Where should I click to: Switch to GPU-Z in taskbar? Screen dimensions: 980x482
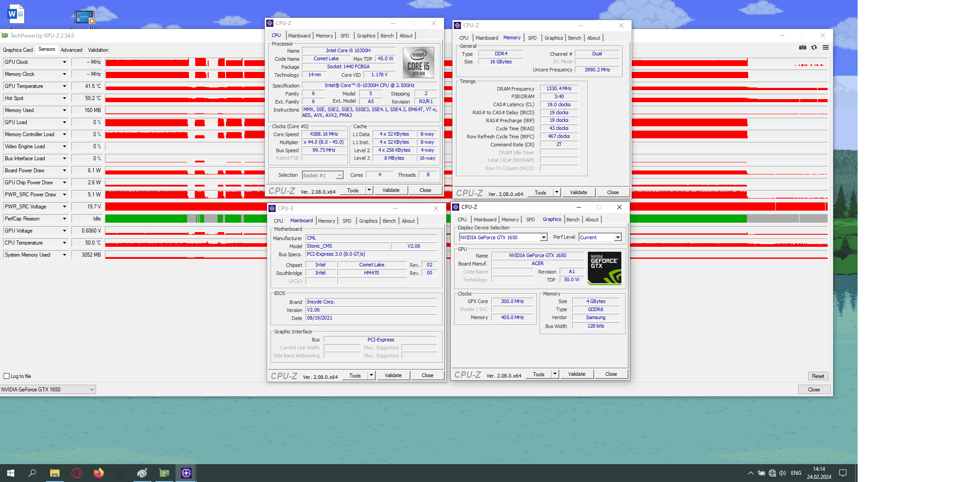tap(164, 473)
